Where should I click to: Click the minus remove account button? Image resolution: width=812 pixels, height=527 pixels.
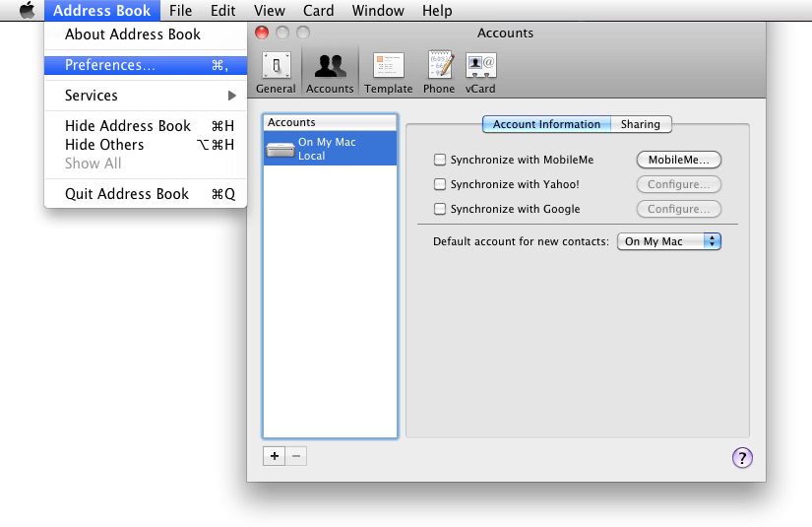tap(295, 456)
